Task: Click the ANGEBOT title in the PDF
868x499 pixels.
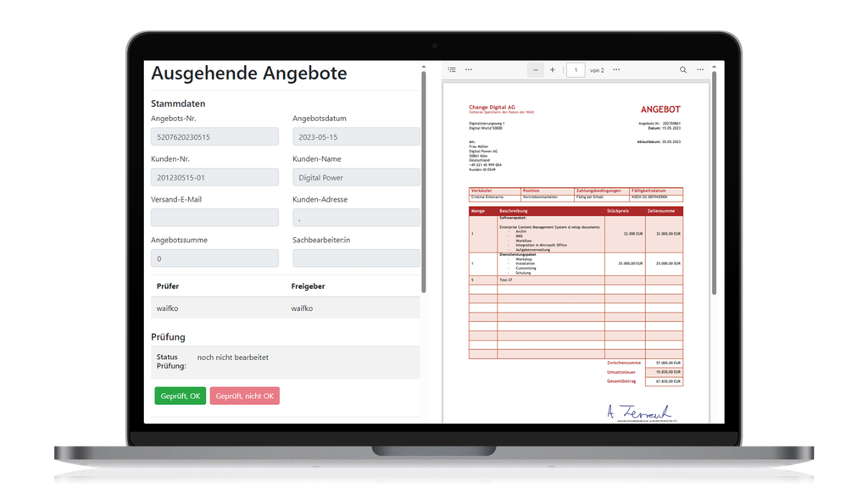Action: 660,109
